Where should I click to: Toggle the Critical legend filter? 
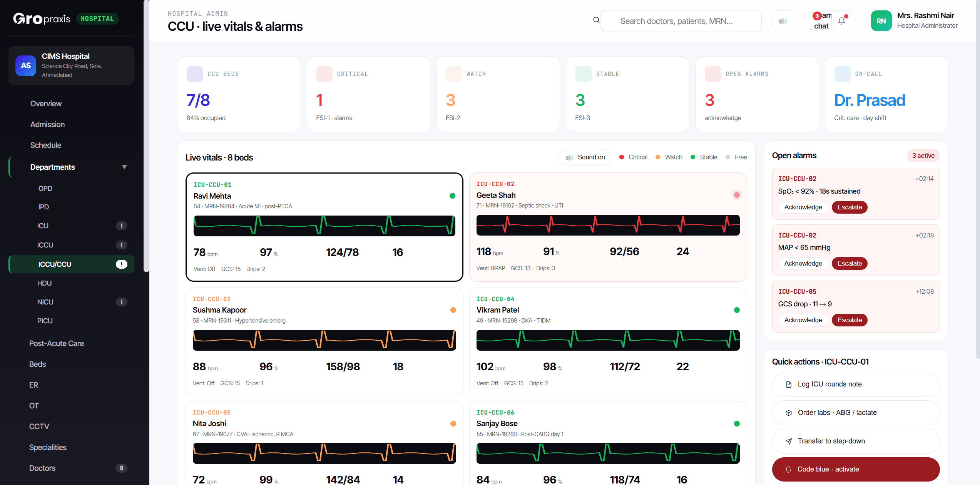click(634, 157)
